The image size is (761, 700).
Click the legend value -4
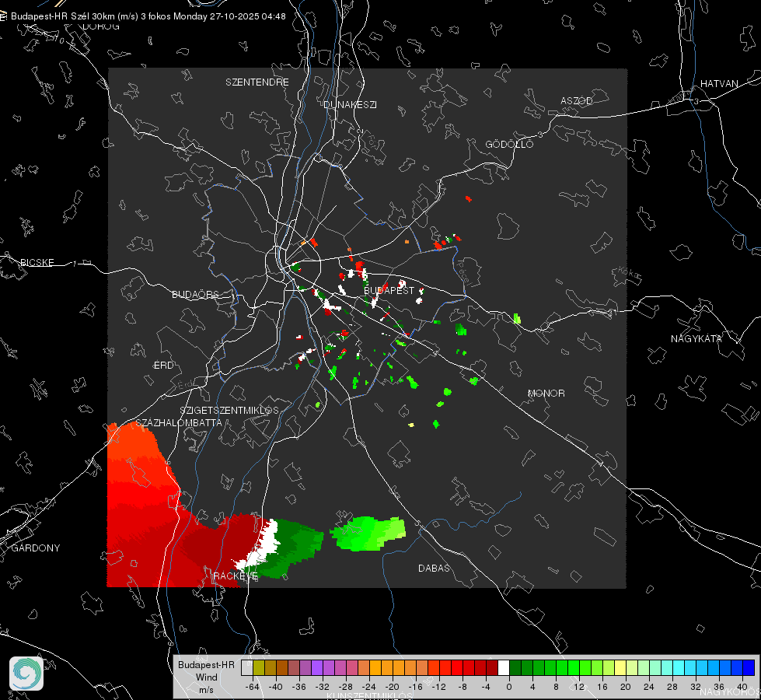486,687
